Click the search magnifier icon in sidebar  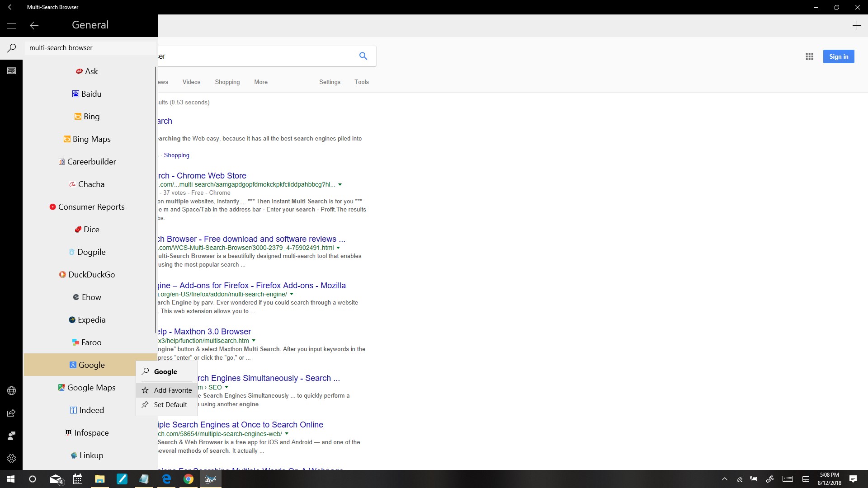click(x=12, y=48)
